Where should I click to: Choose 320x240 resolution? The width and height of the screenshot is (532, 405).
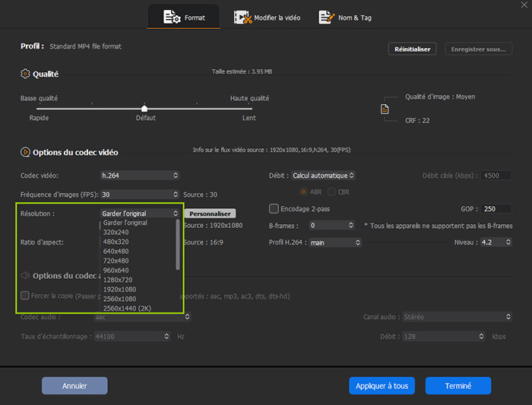click(x=116, y=233)
